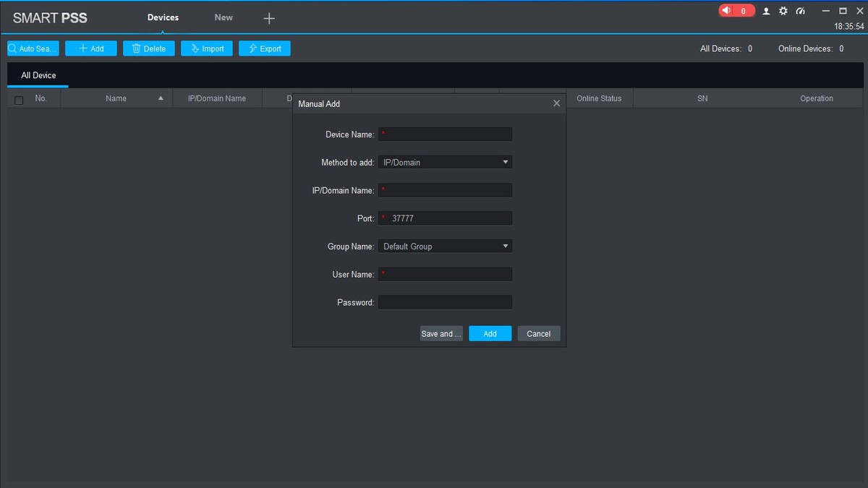Click the "Manual Add" dialog title
Screen dimensions: 868x488
pos(319,104)
